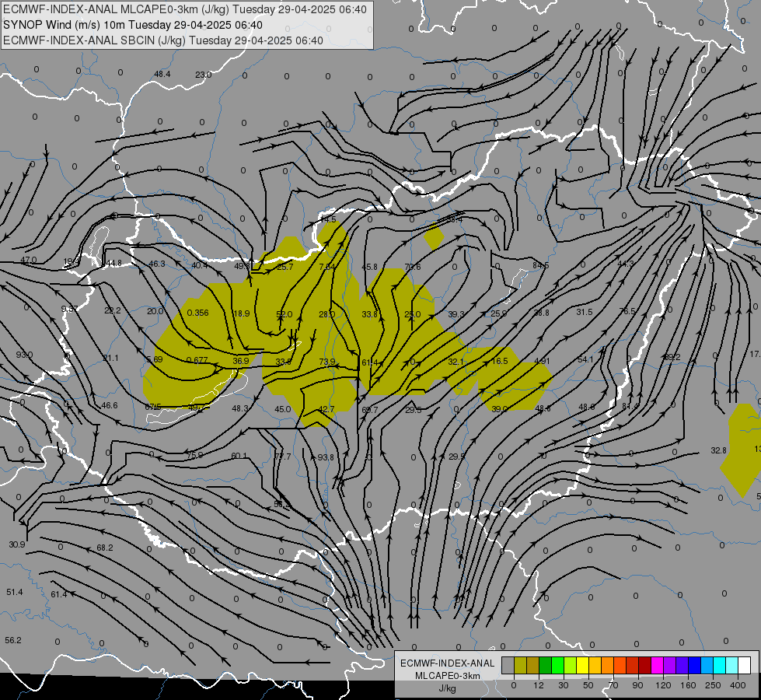Image resolution: width=761 pixels, height=700 pixels.
Task: Click the map value 60.1
Action: click(x=239, y=456)
